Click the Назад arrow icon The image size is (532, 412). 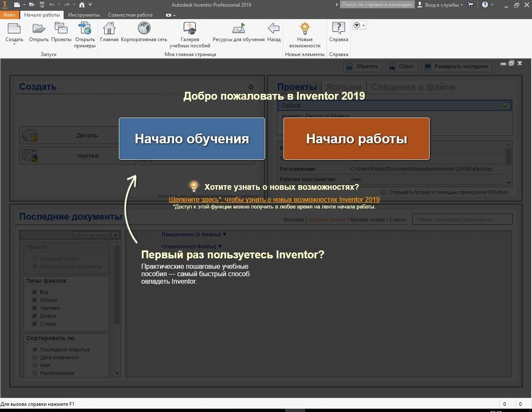[x=273, y=29]
